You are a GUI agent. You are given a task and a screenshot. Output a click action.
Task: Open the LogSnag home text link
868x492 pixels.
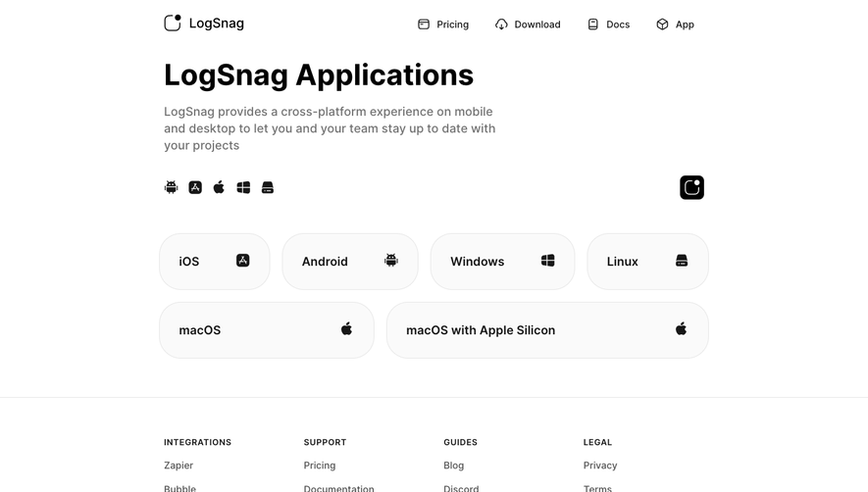tap(217, 24)
